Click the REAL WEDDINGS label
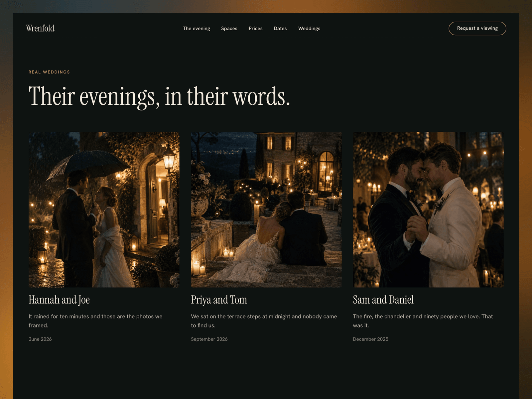Screen dimensions: 532x399 (49, 72)
